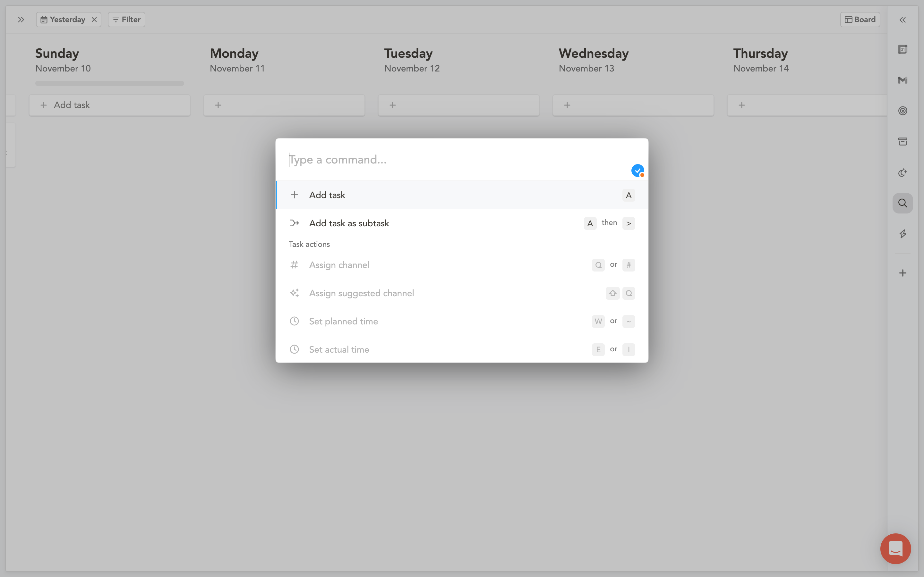The width and height of the screenshot is (924, 577).
Task: Collapse the right panel with double chevron
Action: [903, 20]
